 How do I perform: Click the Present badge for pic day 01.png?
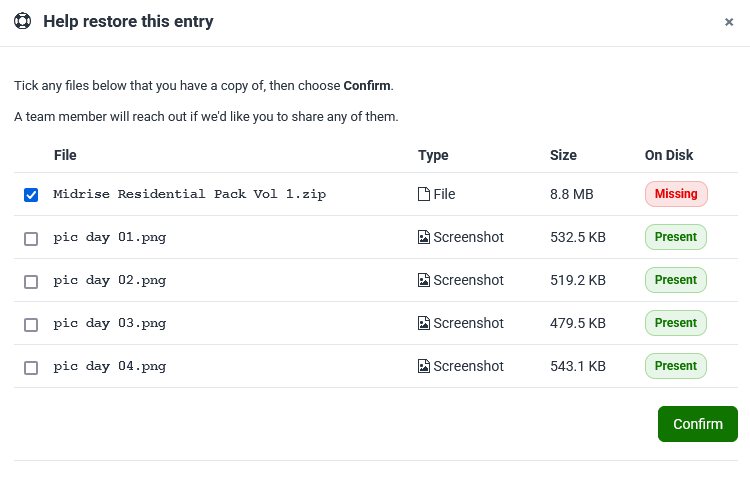point(675,237)
